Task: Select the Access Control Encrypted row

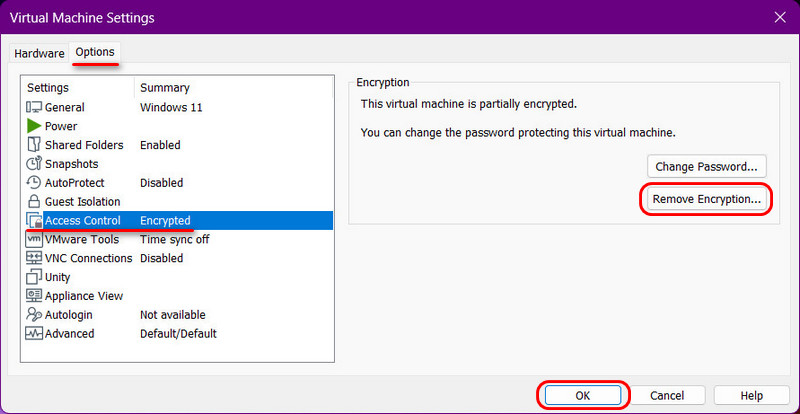Action: pos(179,221)
